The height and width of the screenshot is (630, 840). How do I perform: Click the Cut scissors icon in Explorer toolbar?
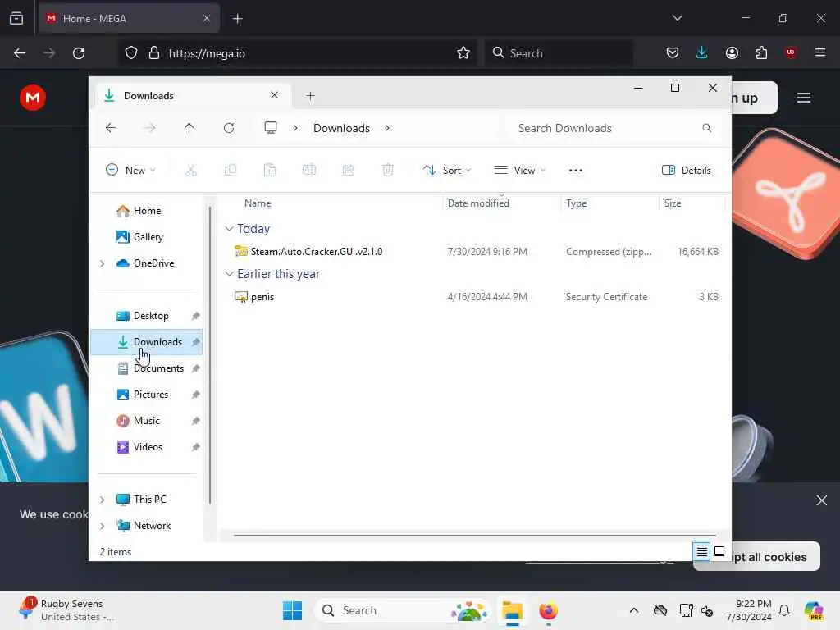190,171
